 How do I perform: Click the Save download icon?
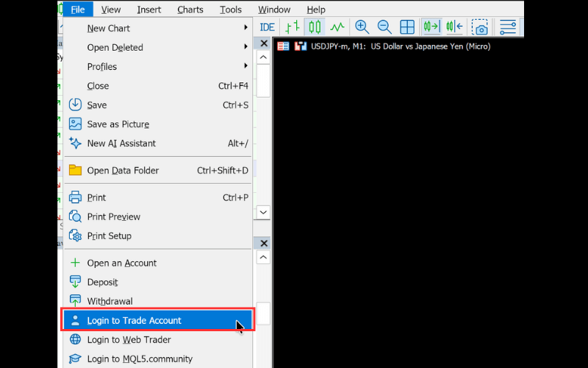pyautogui.click(x=75, y=105)
